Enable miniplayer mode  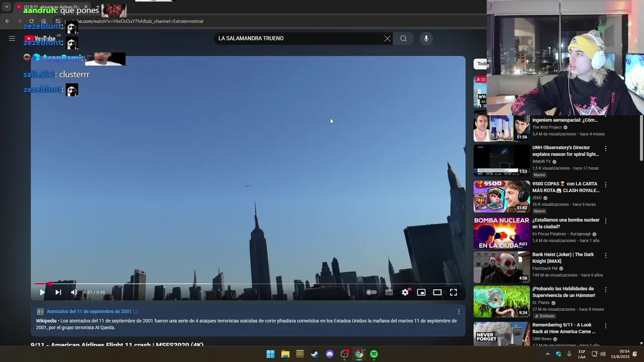(x=421, y=292)
